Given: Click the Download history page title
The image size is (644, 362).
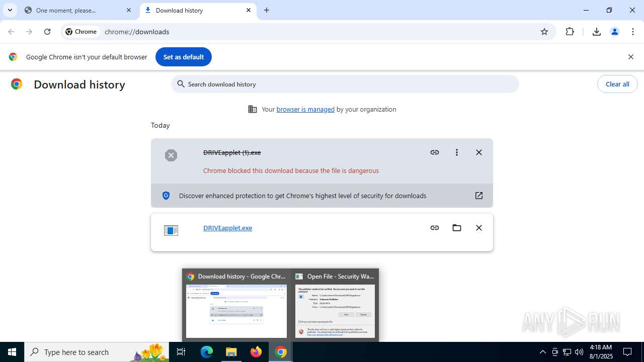Looking at the screenshot, I should click(x=79, y=84).
